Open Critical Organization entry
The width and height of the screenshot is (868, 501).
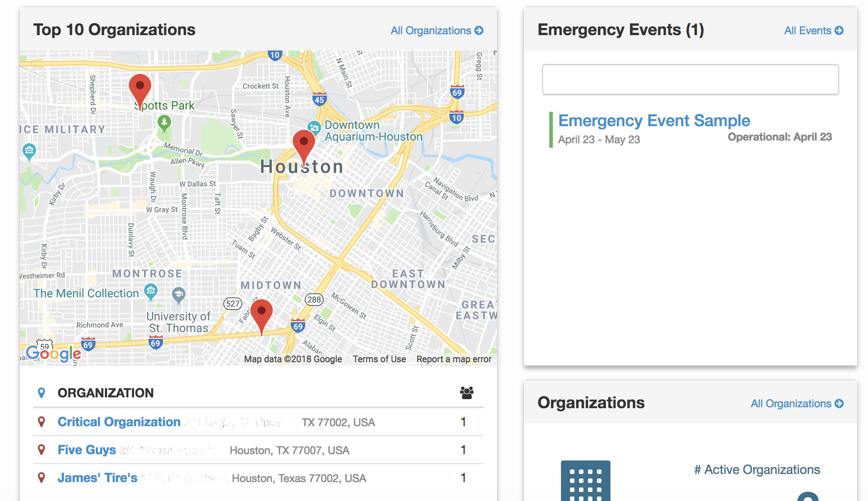(x=119, y=422)
